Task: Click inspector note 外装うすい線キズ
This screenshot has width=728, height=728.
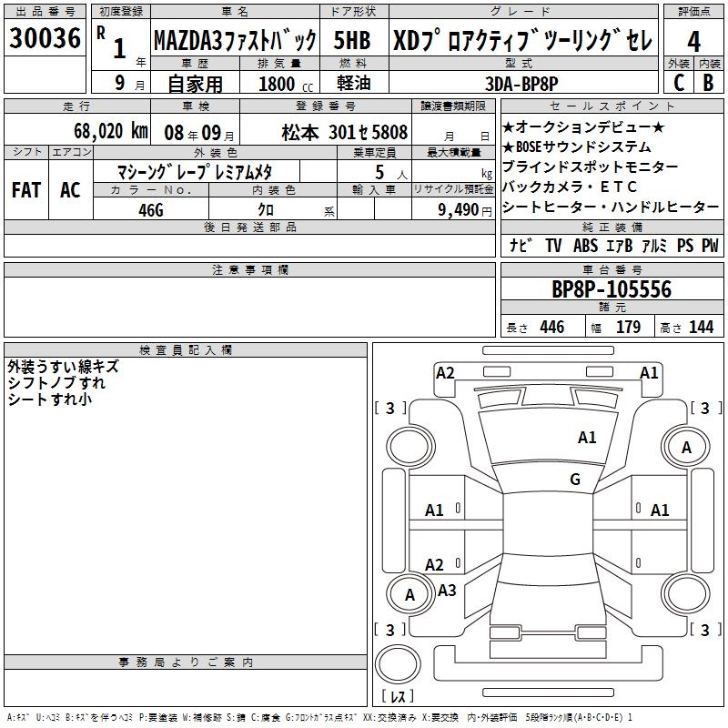Action: coord(63,367)
